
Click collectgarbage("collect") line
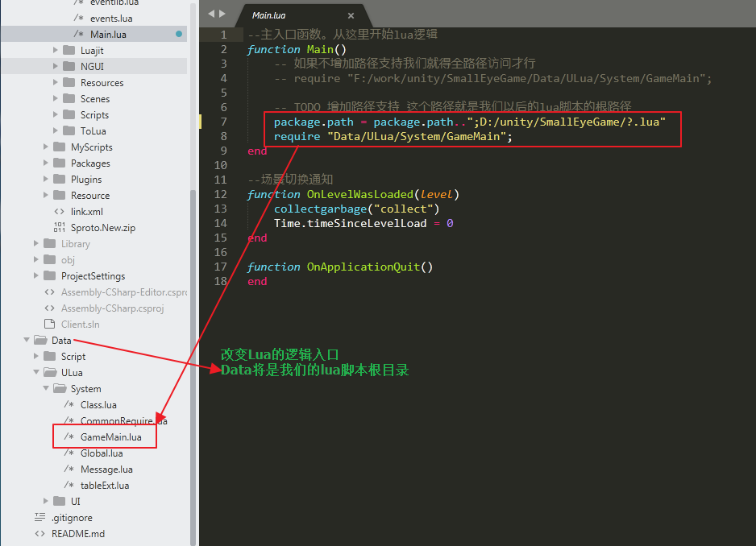357,209
